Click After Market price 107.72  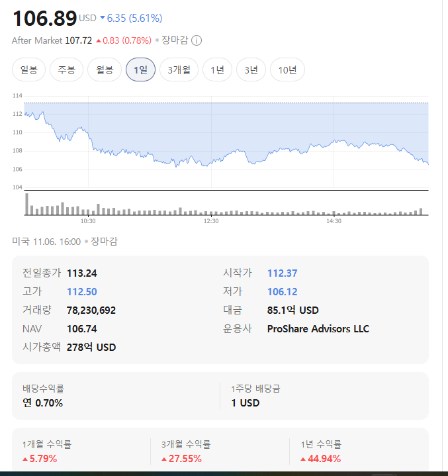79,40
